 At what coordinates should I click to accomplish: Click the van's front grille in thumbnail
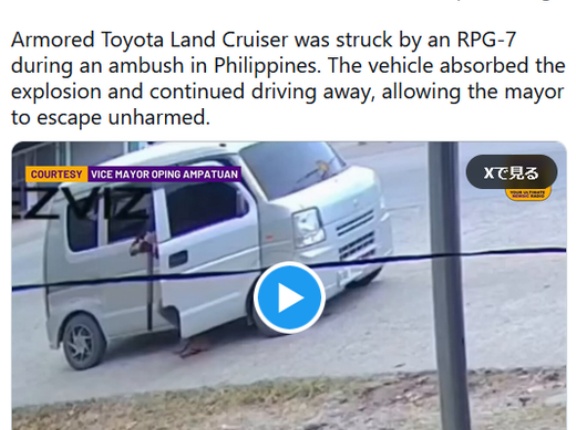click(x=355, y=234)
